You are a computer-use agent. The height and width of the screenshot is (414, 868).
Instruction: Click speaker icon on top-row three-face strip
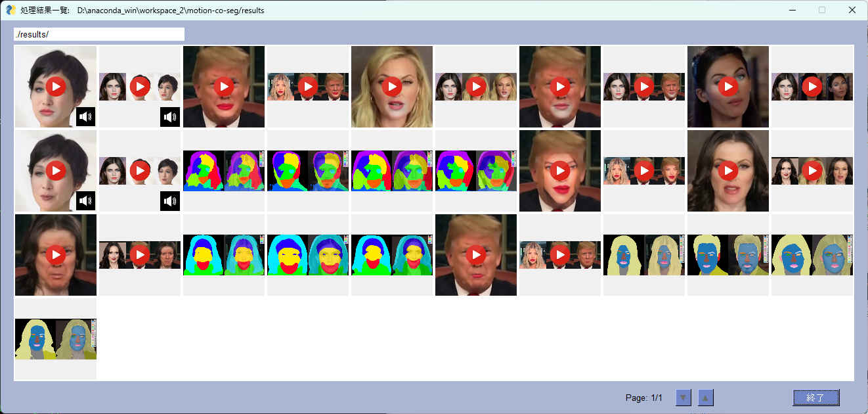[x=169, y=117]
